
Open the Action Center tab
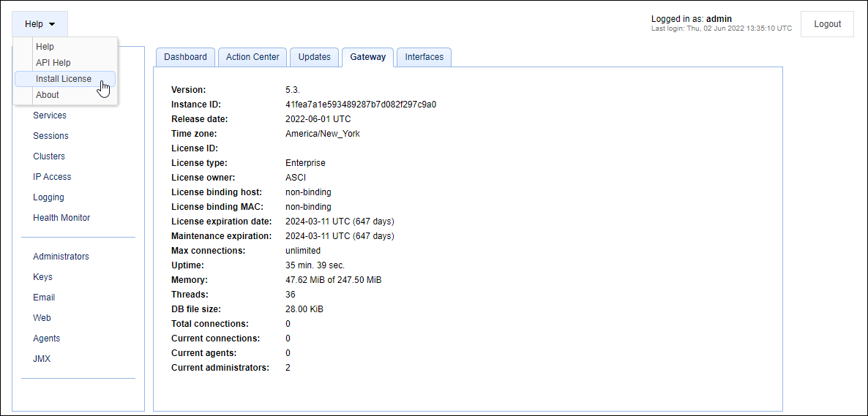point(252,57)
